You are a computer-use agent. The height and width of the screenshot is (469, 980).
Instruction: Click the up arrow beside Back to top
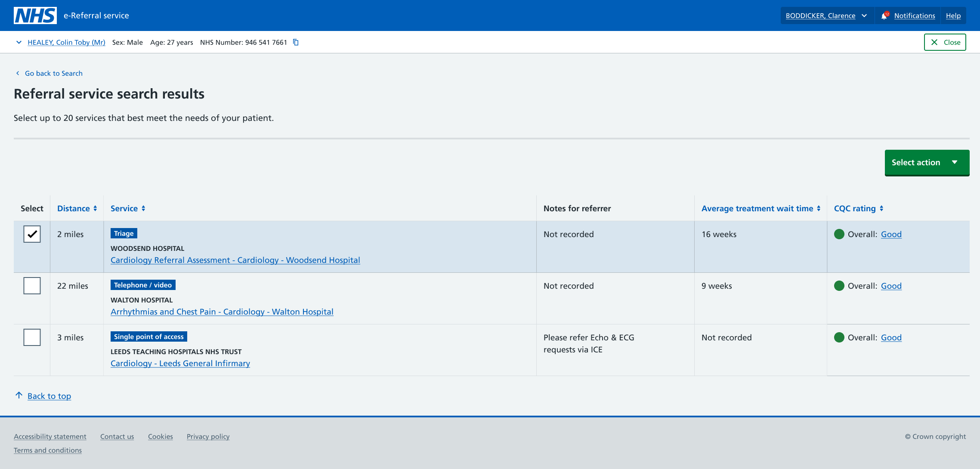pyautogui.click(x=19, y=395)
